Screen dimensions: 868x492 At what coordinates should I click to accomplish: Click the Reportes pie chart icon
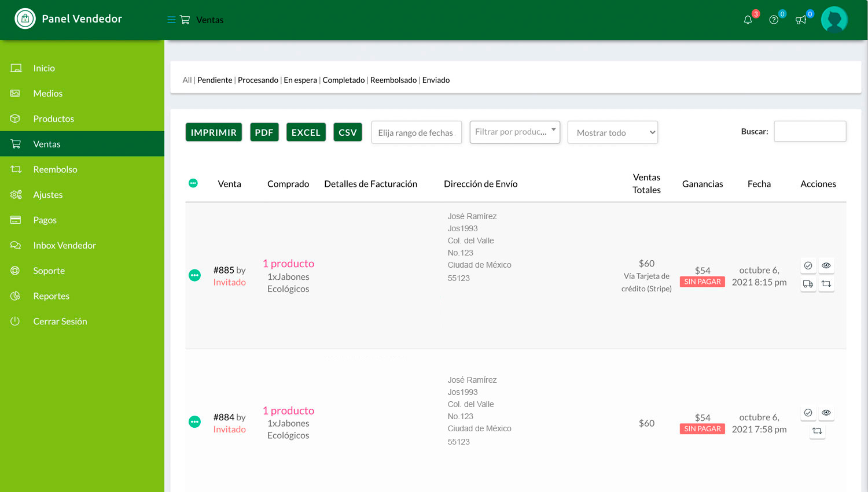point(16,296)
